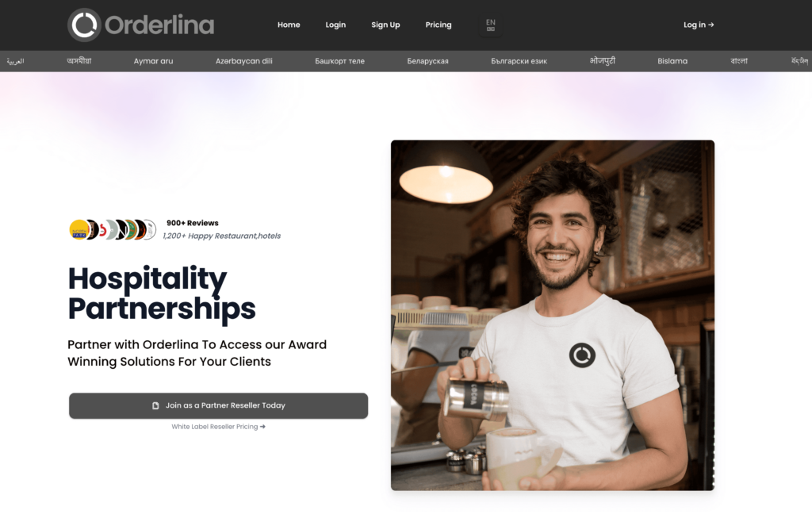Open the Pricing nav link
812x518 pixels.
click(x=438, y=25)
